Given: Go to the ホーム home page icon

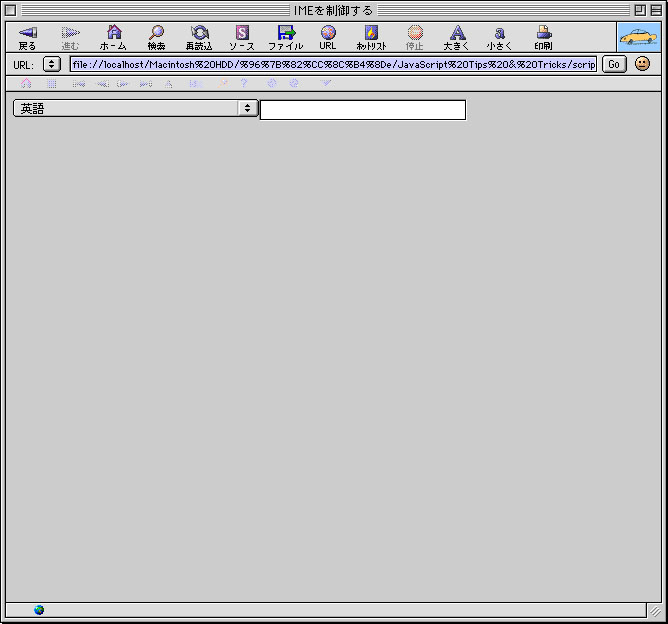Looking at the screenshot, I should pos(114,32).
